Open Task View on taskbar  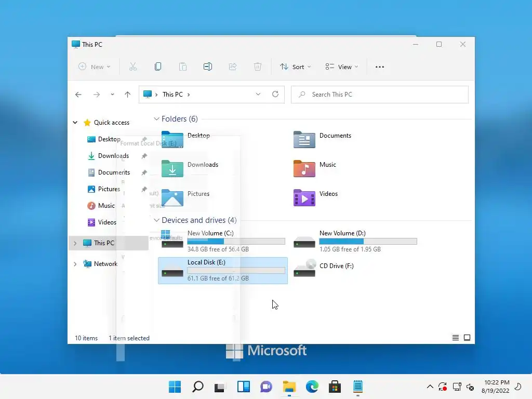pos(220,387)
